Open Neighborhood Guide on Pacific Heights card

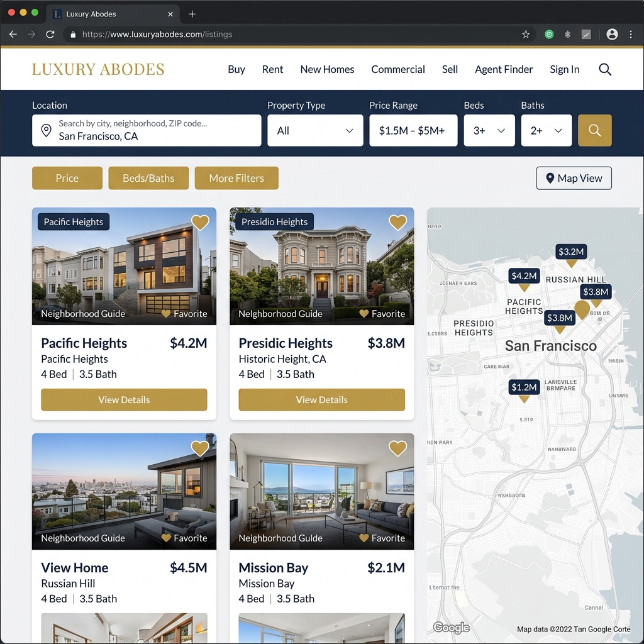[82, 313]
